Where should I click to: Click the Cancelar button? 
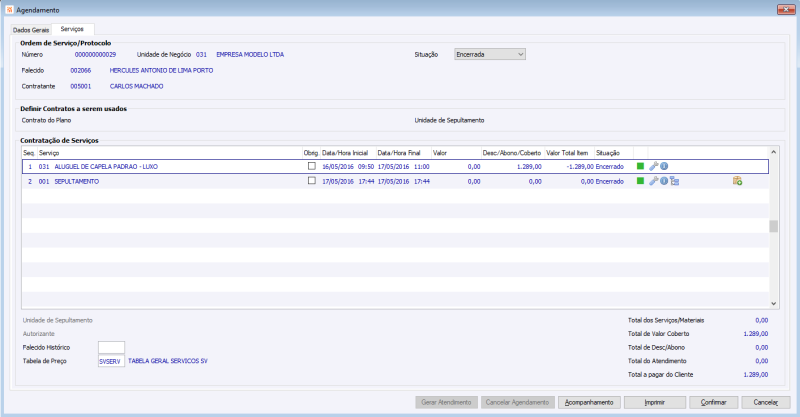click(766, 402)
